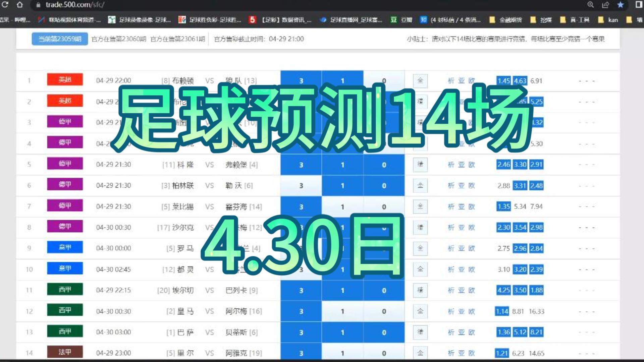Click the 意甲 badge for 罗马 match
This screenshot has height=362, width=644.
click(x=65, y=247)
